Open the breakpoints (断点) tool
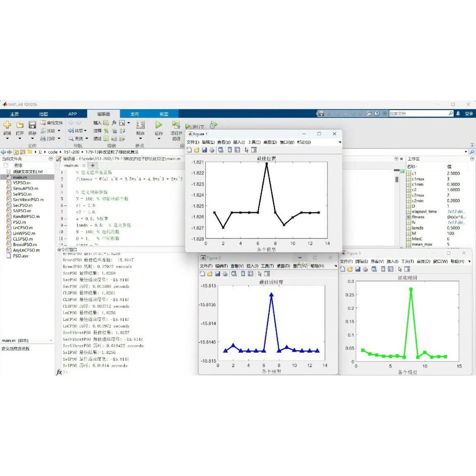476x476 pixels. (x=140, y=125)
